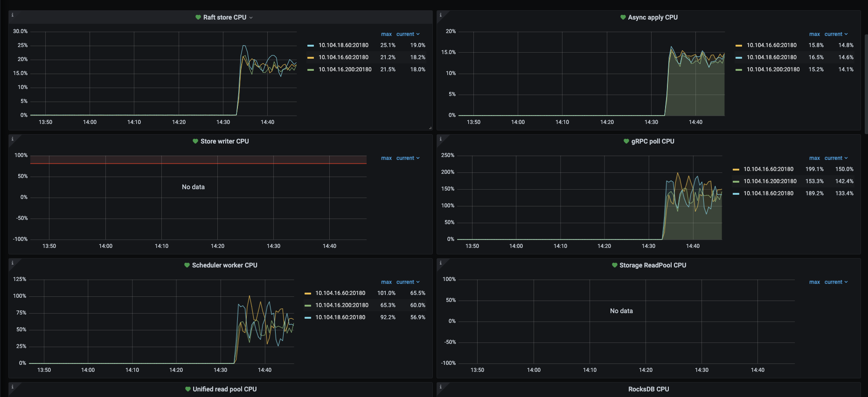
Task: Sort gRPC poll CPU legend by current column
Action: tap(836, 158)
